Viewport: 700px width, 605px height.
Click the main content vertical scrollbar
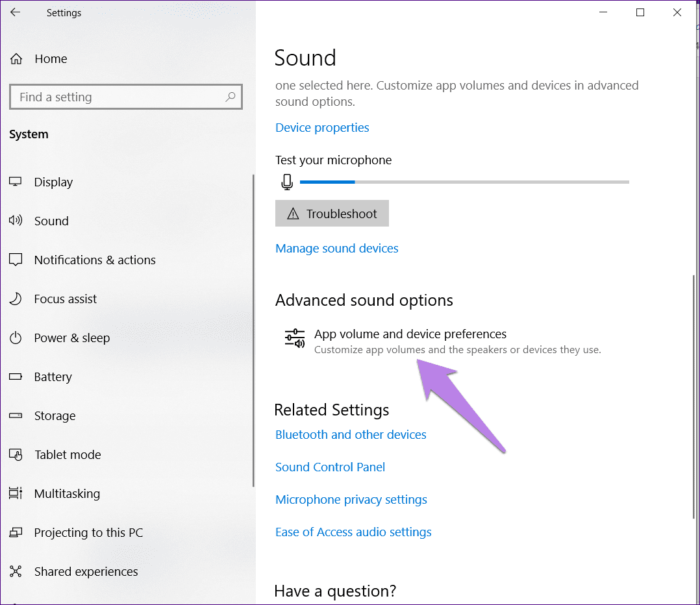click(x=694, y=397)
